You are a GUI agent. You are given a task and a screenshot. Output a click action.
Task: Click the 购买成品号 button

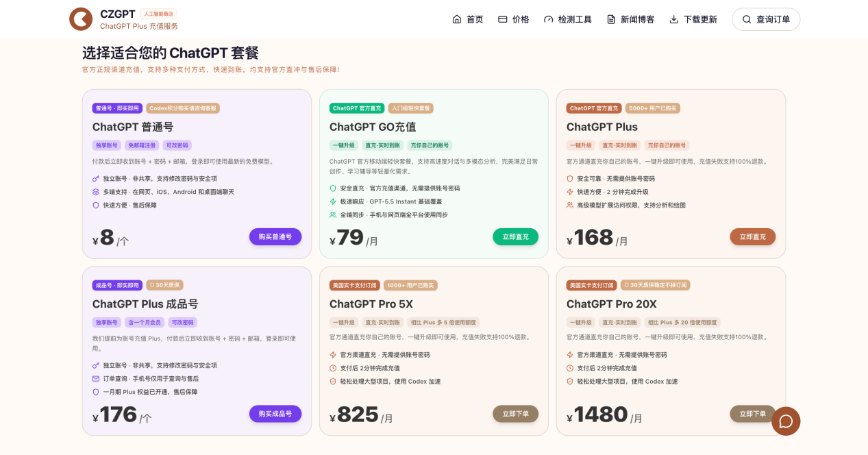pyautogui.click(x=275, y=414)
